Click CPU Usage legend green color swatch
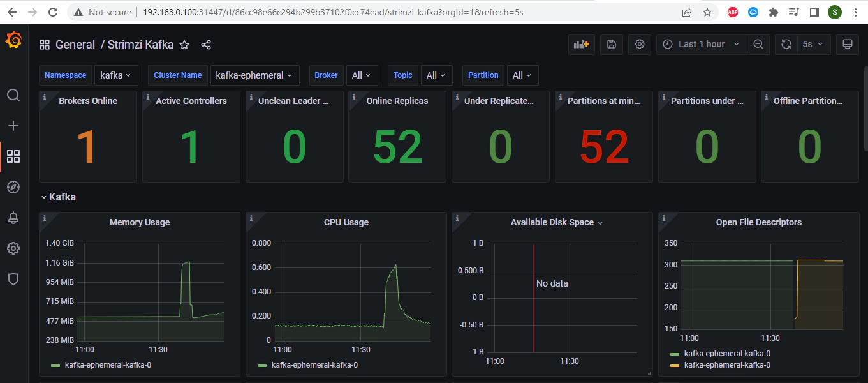Viewport: 868px width, 383px height. tap(261, 366)
